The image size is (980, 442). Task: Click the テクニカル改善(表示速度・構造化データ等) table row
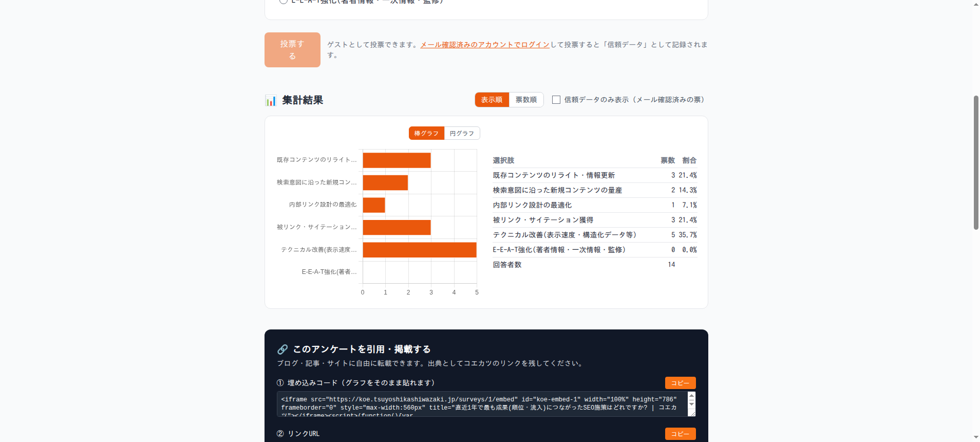tap(595, 235)
